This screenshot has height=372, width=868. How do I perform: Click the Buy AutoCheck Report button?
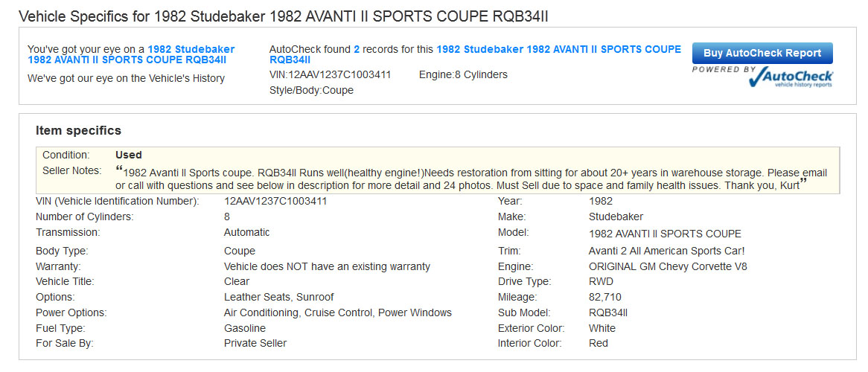coord(762,54)
